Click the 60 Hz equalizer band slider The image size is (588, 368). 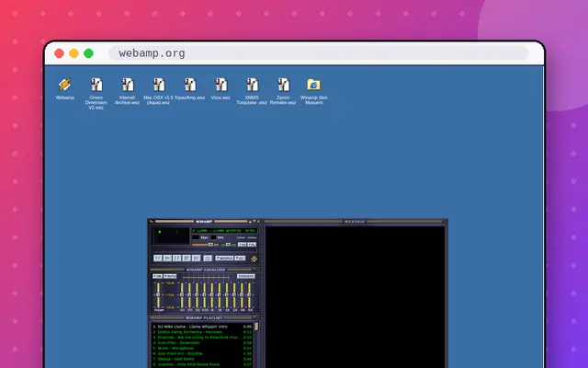click(182, 295)
